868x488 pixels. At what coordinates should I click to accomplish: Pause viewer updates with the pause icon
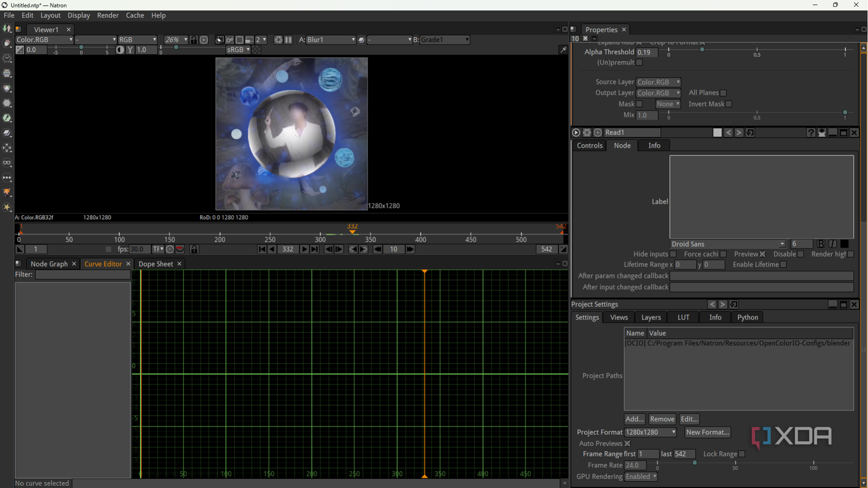tap(288, 40)
